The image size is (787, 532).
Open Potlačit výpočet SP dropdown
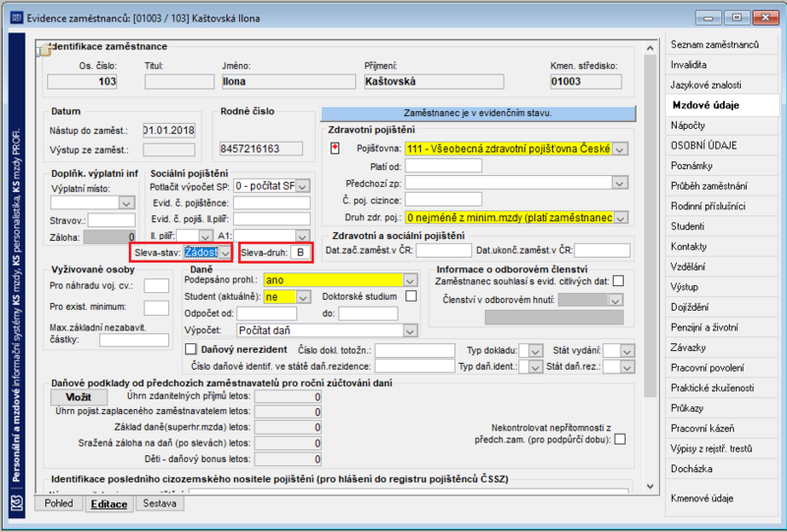[303, 186]
